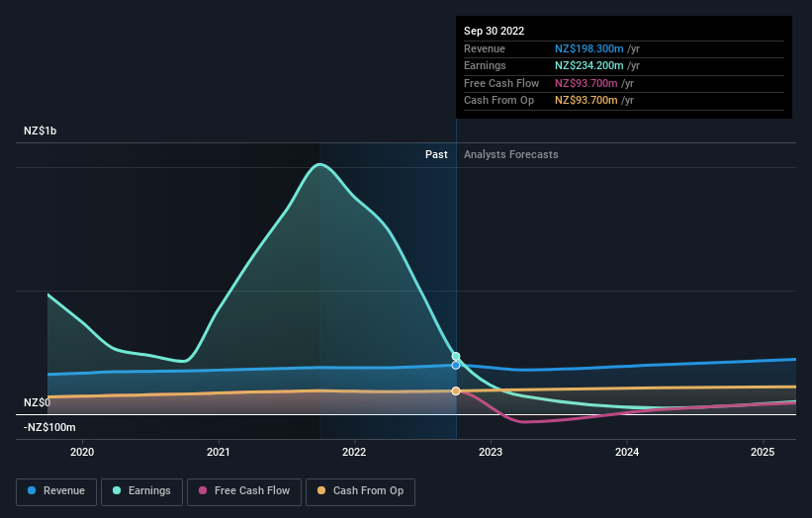Click the NZ$0 y-axis label
The height and width of the screenshot is (518, 812).
pyautogui.click(x=38, y=402)
